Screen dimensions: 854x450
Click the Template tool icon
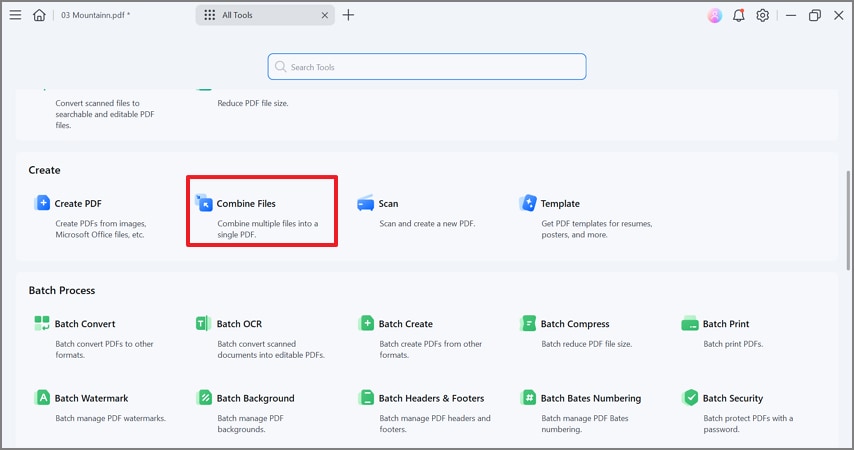528,203
